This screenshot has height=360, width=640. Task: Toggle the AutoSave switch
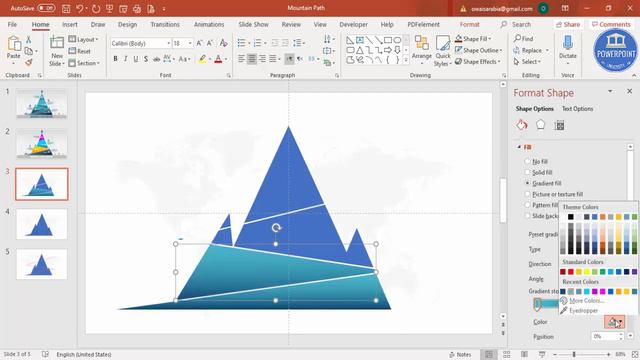pyautogui.click(x=46, y=8)
